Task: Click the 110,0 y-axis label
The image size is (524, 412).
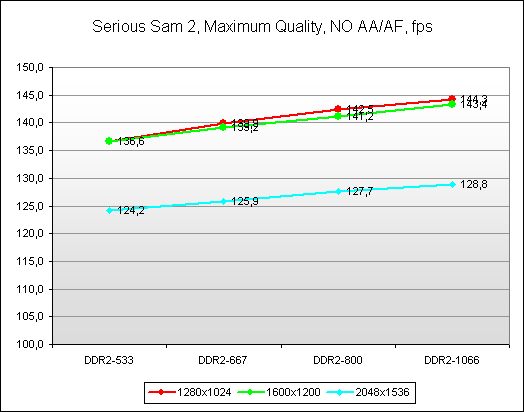Action: click(x=30, y=289)
